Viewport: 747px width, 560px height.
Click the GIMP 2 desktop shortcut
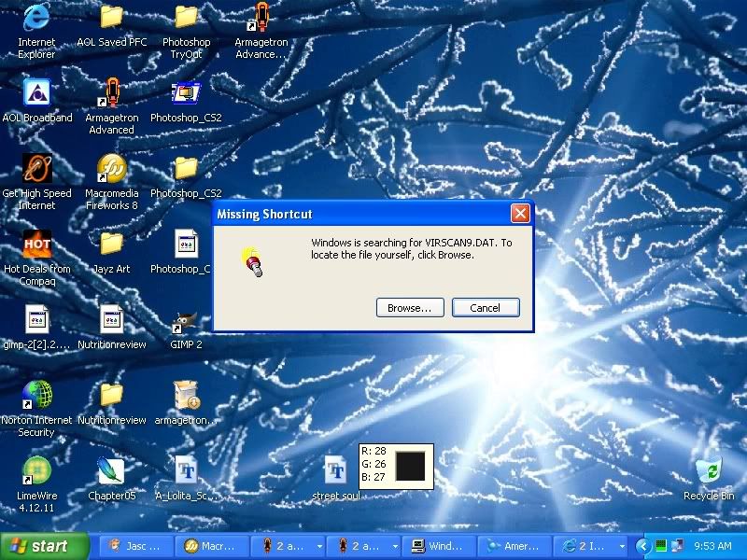(186, 322)
